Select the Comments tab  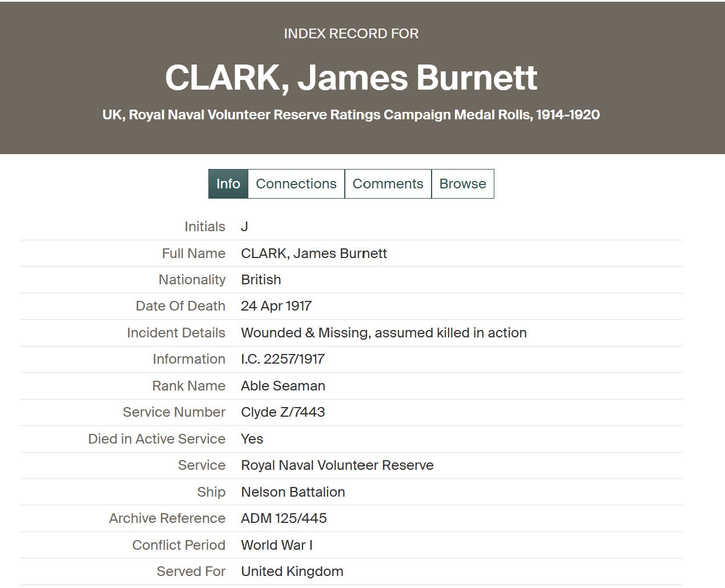click(388, 184)
